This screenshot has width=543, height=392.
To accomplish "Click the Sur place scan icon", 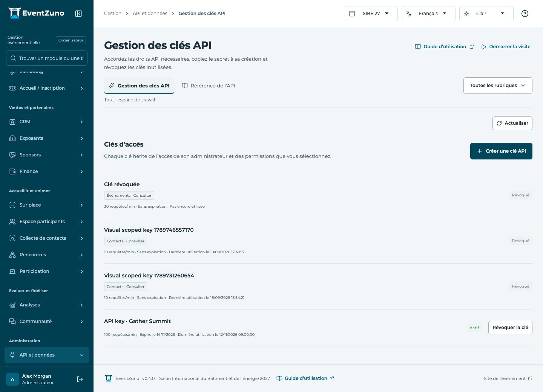I will tap(12, 205).
